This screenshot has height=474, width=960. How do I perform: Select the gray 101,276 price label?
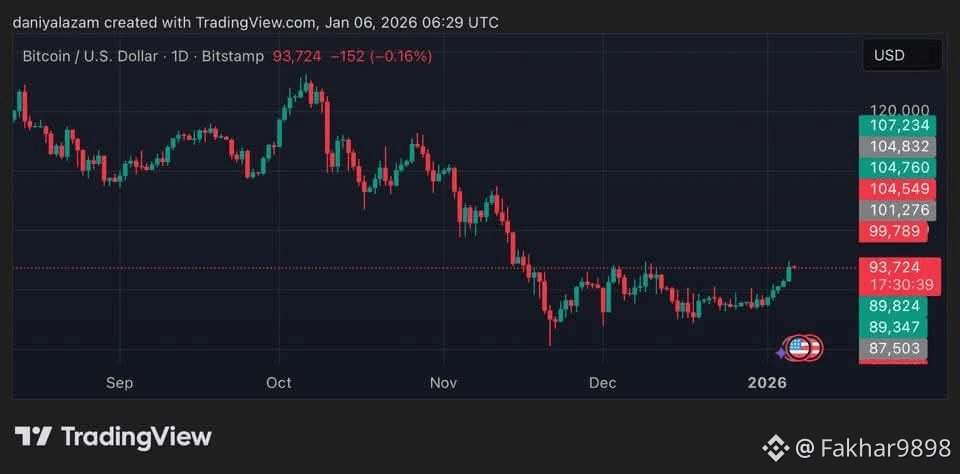point(898,211)
